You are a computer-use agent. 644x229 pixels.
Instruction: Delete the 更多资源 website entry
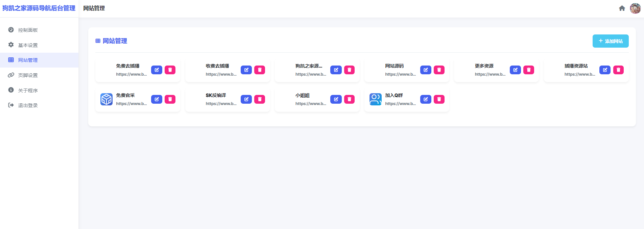click(529, 70)
